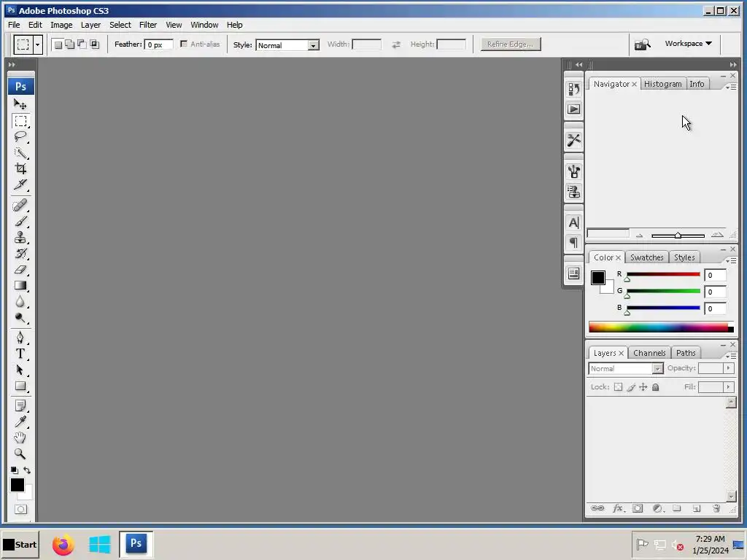This screenshot has height=560, width=747.
Task: Open the Character panel icon
Action: click(x=573, y=222)
